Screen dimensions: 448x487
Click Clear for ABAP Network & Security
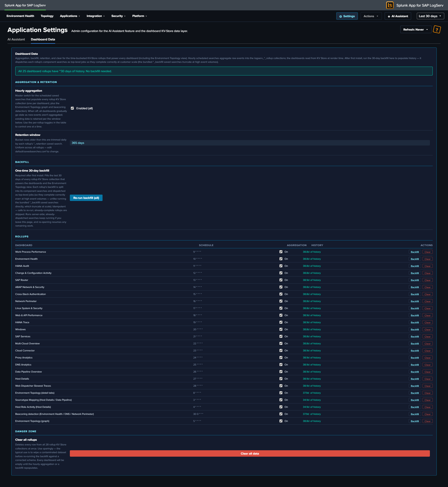[x=427, y=287]
